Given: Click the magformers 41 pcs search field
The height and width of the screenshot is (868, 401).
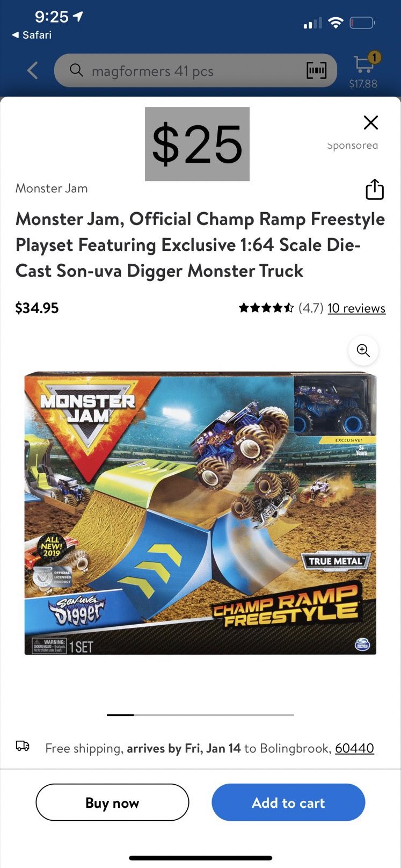Looking at the screenshot, I should pos(195,70).
